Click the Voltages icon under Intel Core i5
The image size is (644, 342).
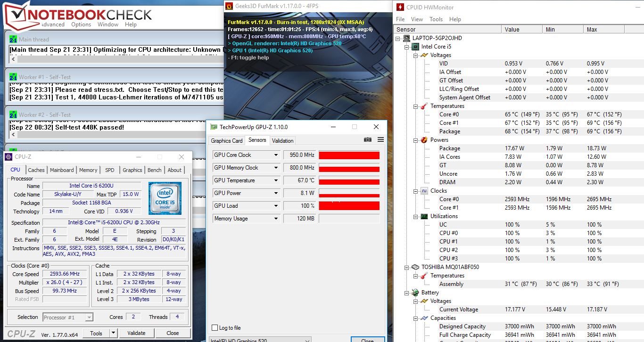pyautogui.click(x=424, y=55)
